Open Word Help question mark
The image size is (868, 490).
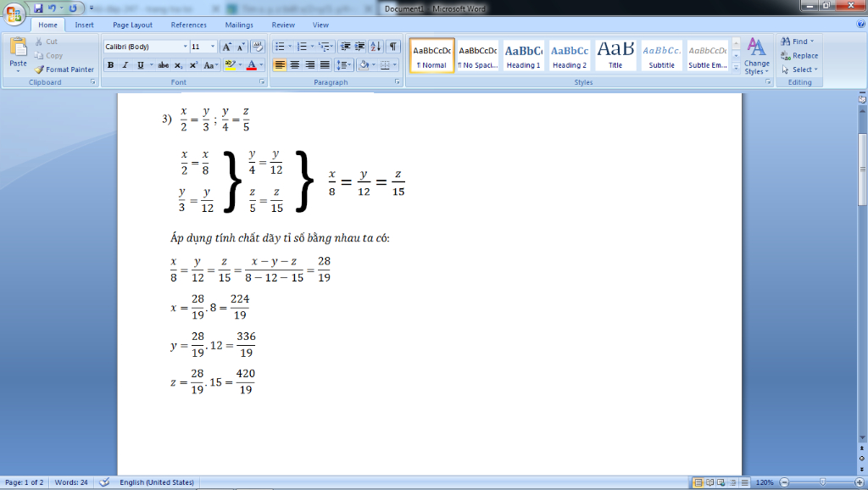pos(861,24)
